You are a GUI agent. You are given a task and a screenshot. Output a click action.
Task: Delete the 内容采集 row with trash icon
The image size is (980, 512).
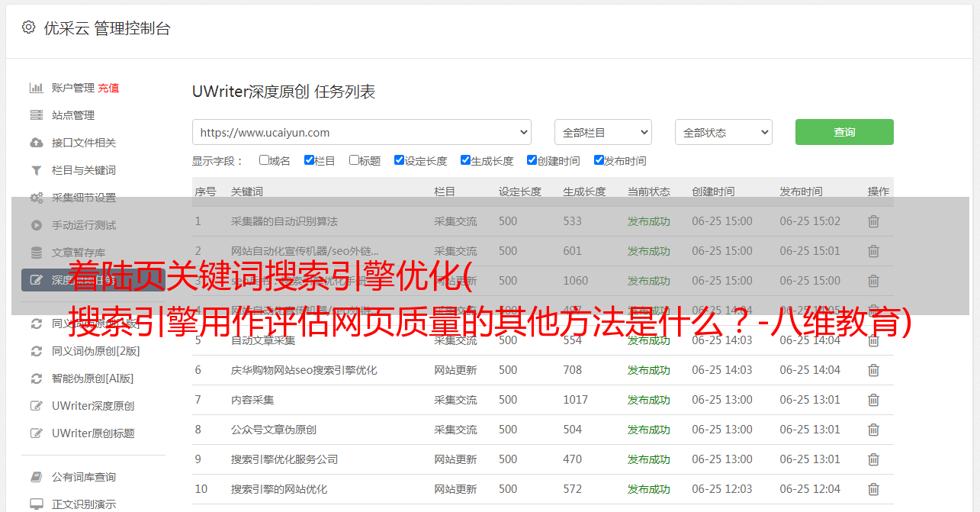point(873,400)
